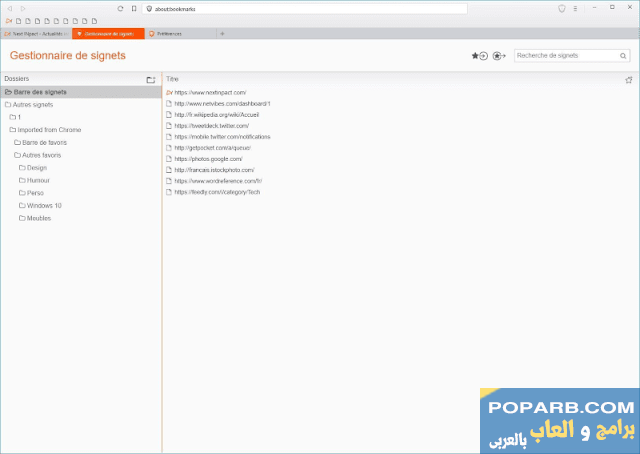Open the bookmark settings gear dropdown
640x454 pixels.
pos(498,56)
